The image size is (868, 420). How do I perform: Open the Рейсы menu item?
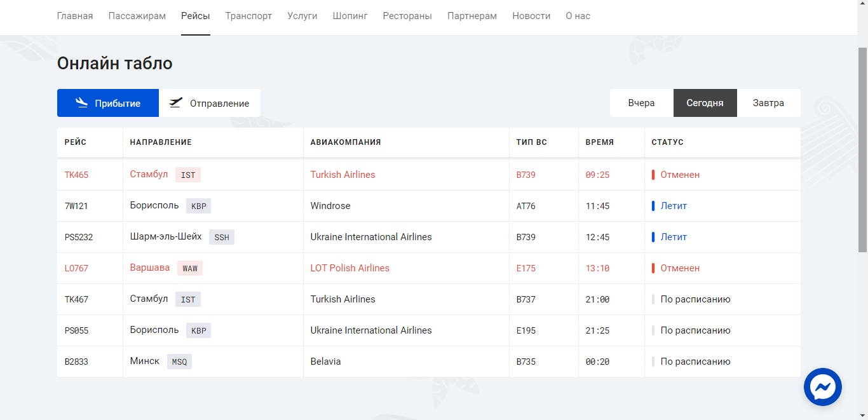[196, 16]
